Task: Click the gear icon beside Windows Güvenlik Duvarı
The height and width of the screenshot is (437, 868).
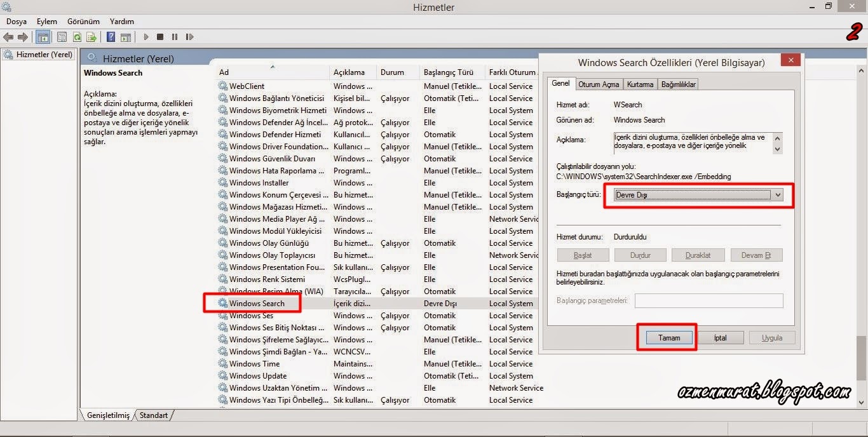Action: click(223, 158)
